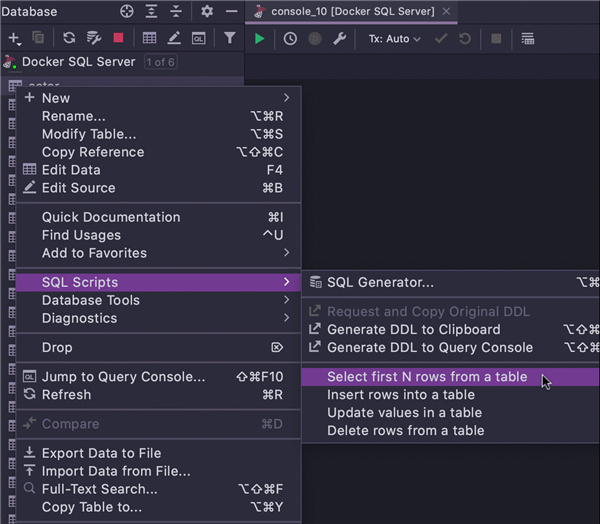Toggle In-Editor Results table icon

tap(527, 39)
